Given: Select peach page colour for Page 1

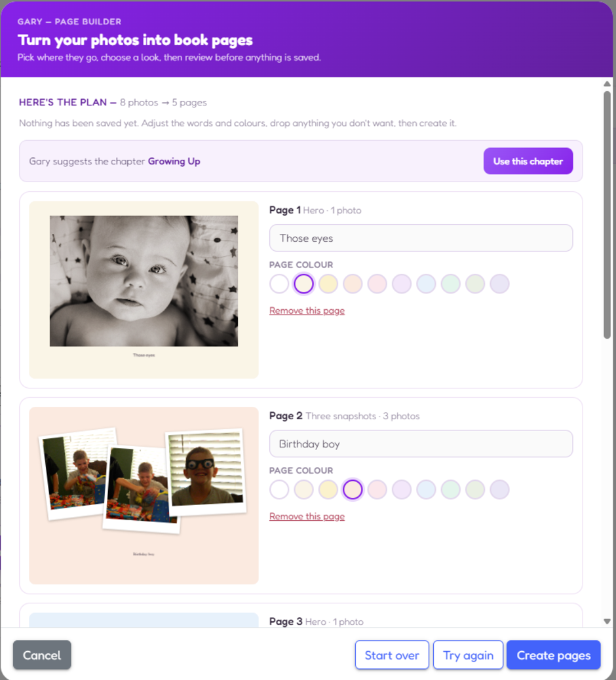Looking at the screenshot, I should [x=353, y=284].
